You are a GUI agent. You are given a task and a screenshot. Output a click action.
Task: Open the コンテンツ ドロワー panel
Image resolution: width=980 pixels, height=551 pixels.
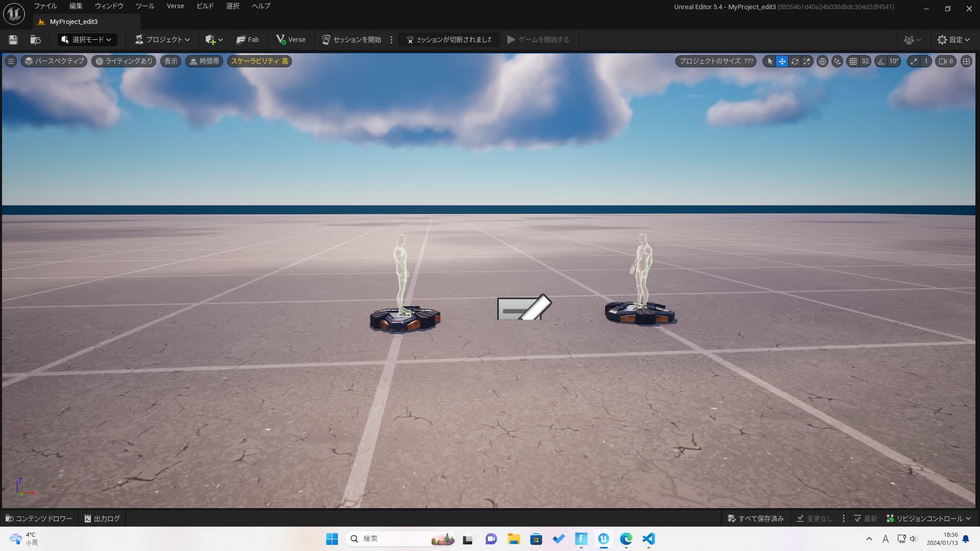[39, 518]
